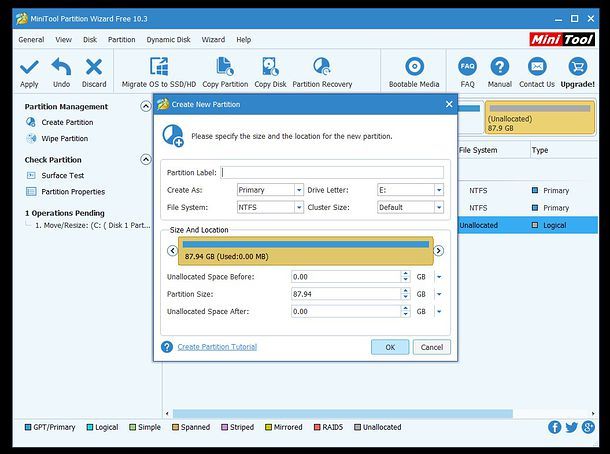The width and height of the screenshot is (610, 454).
Task: Select Wipe Partition in the sidebar
Action: coord(65,138)
